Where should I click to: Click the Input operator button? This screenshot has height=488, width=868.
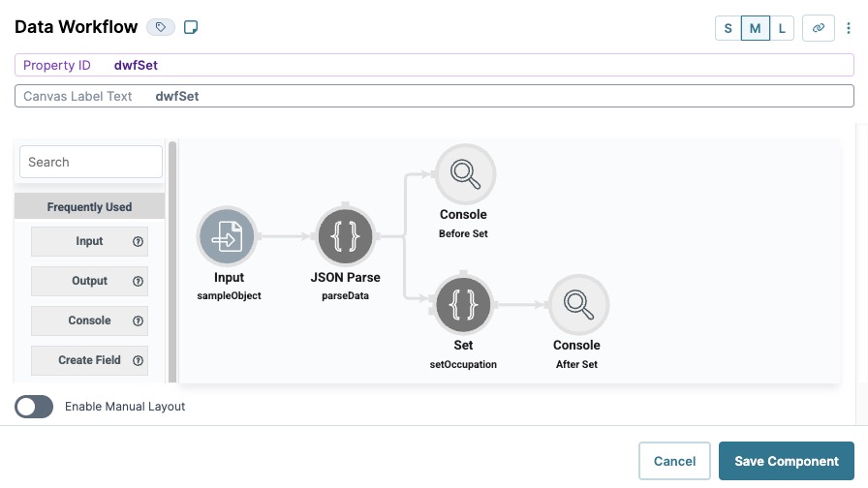coord(89,241)
